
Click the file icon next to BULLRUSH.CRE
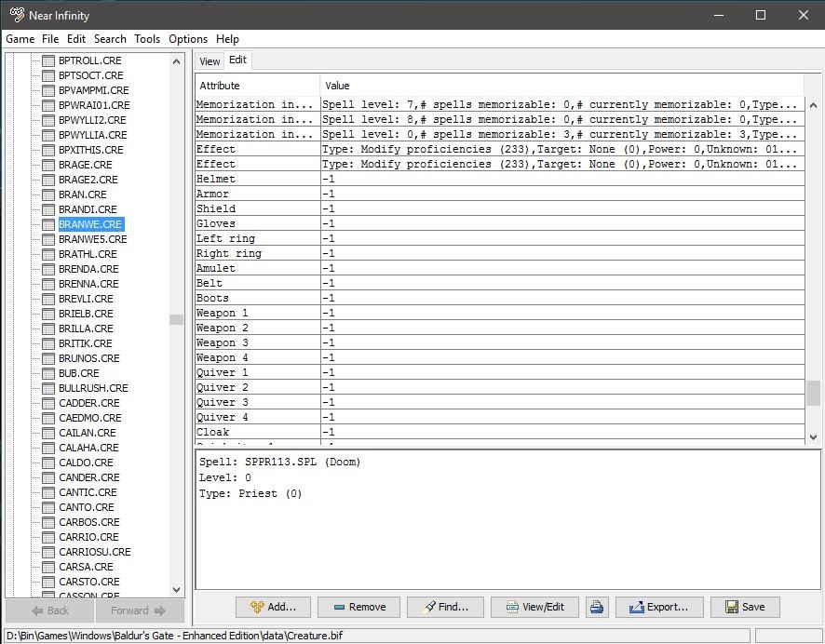(48, 388)
